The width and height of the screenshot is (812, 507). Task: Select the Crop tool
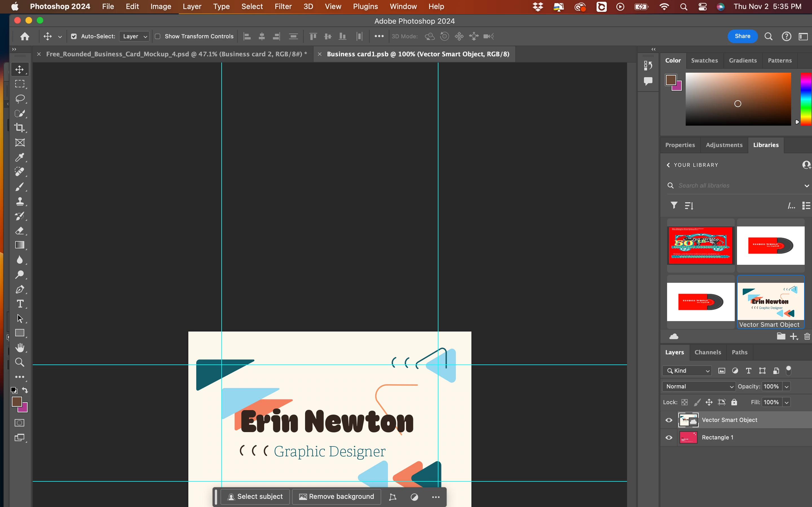point(20,128)
